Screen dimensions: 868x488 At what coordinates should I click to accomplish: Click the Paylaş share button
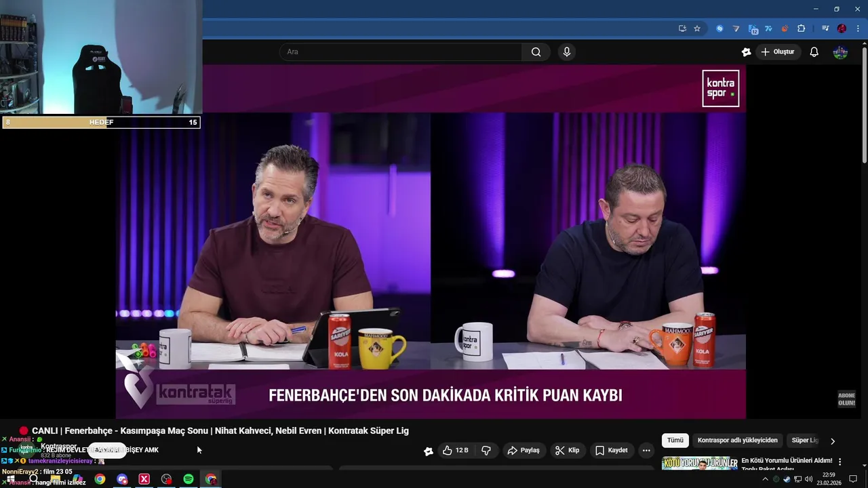tap(524, 450)
